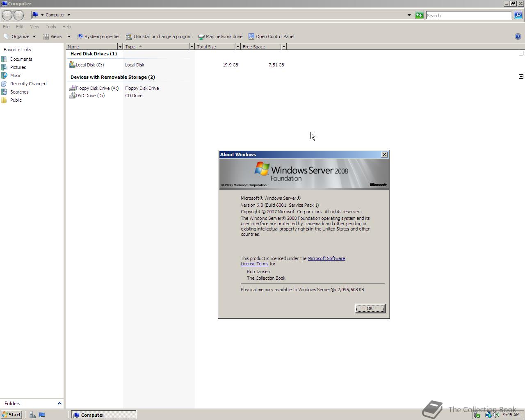Click OK in About Windows dialog

pyautogui.click(x=370, y=308)
